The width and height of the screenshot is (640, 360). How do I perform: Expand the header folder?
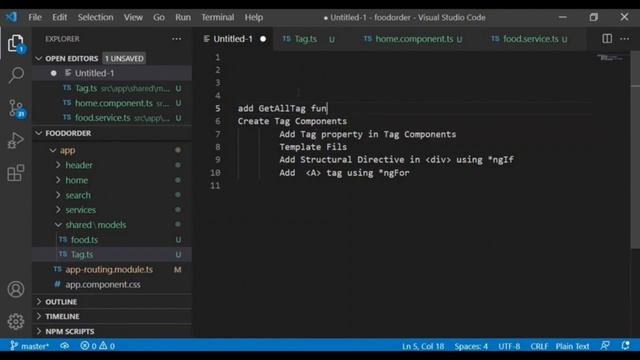click(58, 165)
